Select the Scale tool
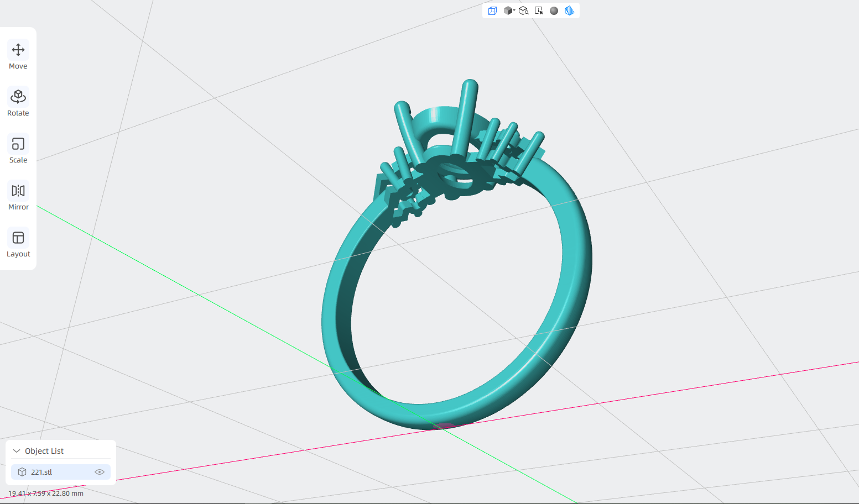 [x=18, y=149]
